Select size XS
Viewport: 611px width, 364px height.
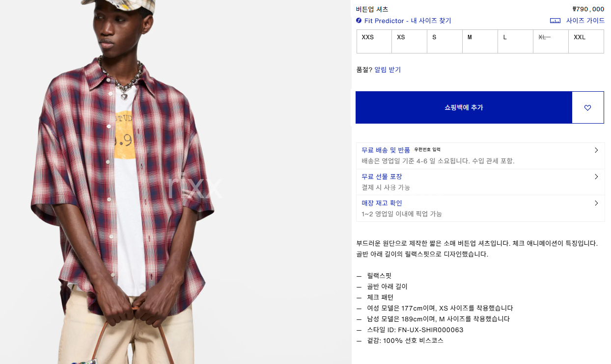(x=410, y=41)
